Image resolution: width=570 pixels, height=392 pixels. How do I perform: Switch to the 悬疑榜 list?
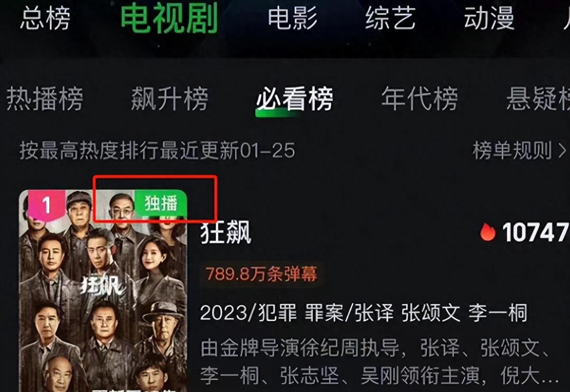coord(538,99)
